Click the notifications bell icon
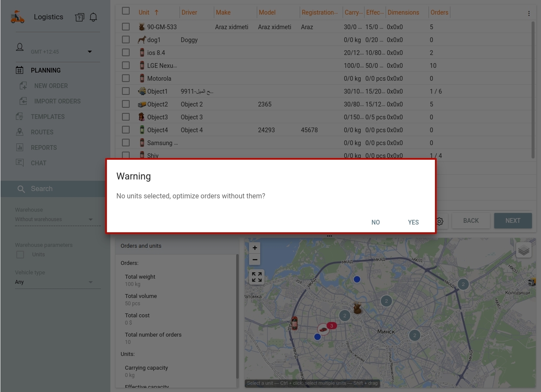Screen dimensions: 541x392 pyautogui.click(x=93, y=17)
